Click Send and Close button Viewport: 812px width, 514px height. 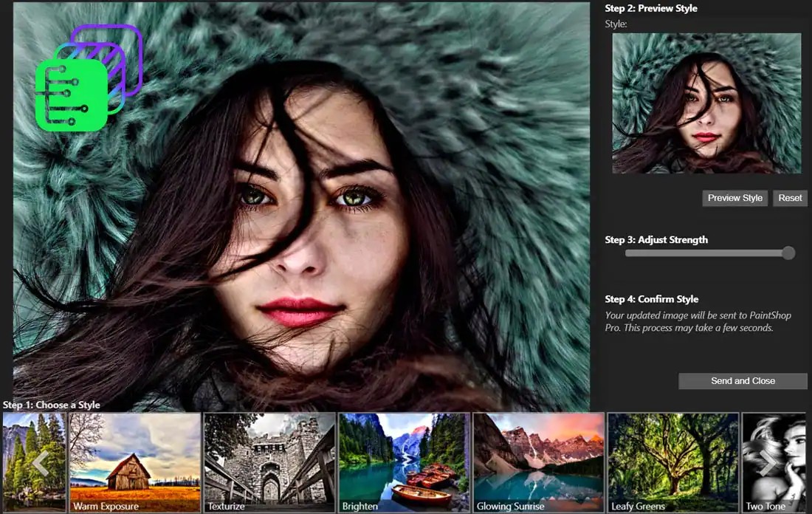tap(743, 381)
